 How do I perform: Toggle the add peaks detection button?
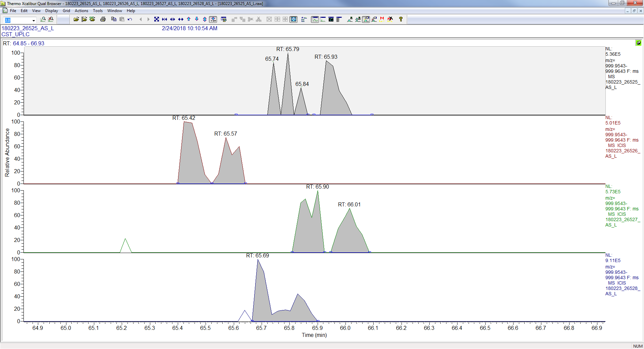click(366, 19)
